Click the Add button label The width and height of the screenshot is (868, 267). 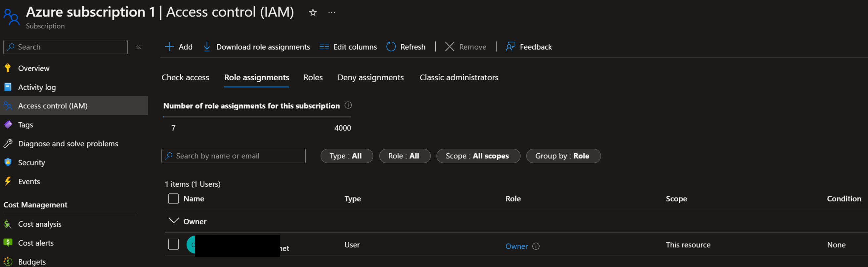[x=186, y=47]
